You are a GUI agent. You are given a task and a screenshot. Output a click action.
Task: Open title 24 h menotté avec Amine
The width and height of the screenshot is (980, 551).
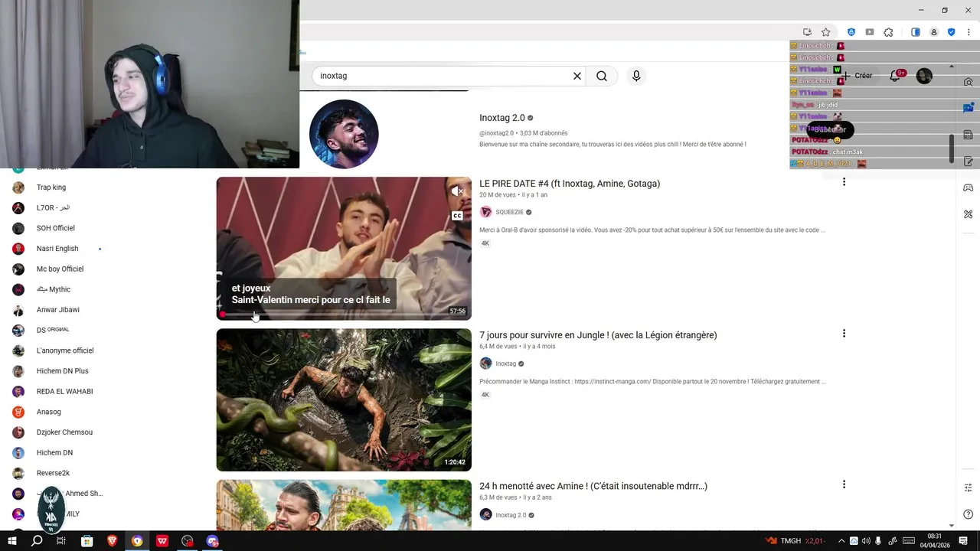click(593, 486)
